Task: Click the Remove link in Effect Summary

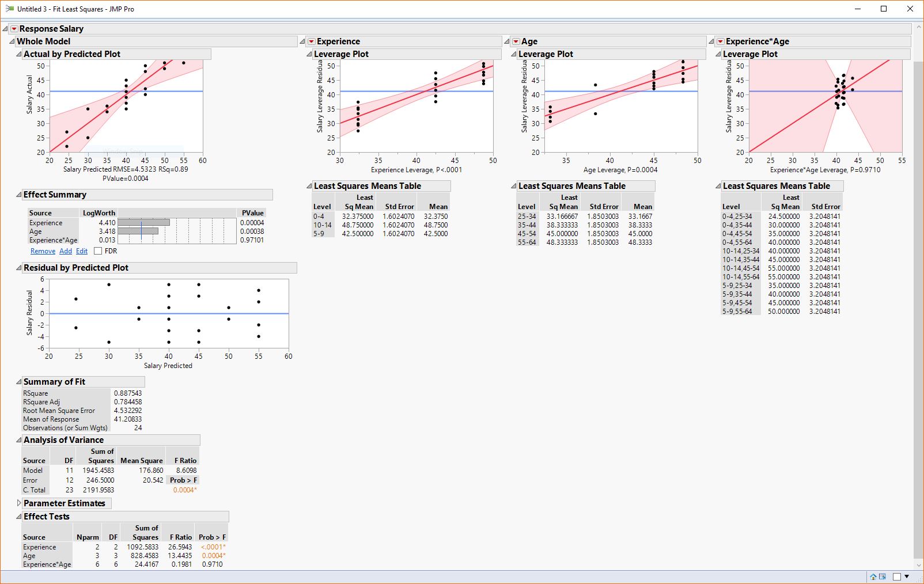Action: point(43,251)
